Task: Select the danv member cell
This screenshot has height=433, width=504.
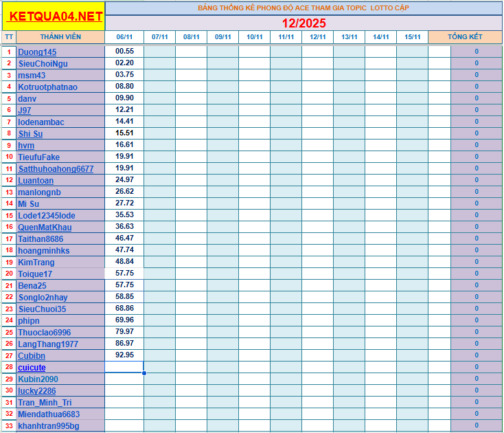Action: pyautogui.click(x=60, y=98)
